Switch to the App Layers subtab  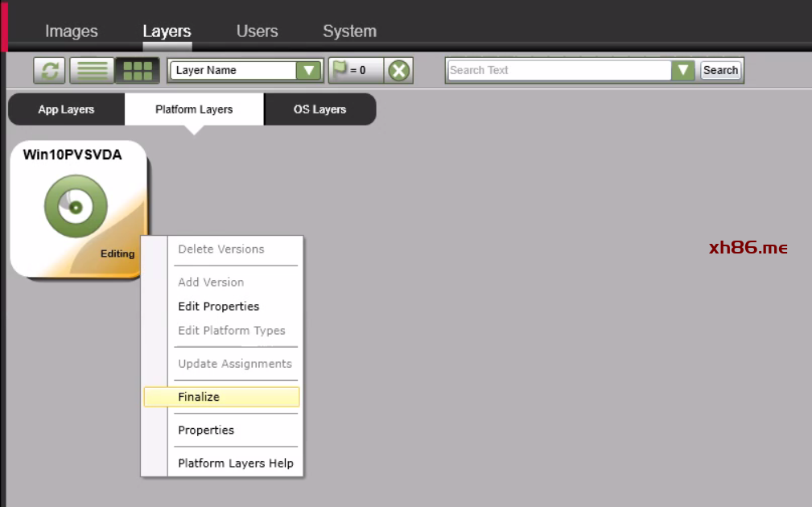click(66, 109)
